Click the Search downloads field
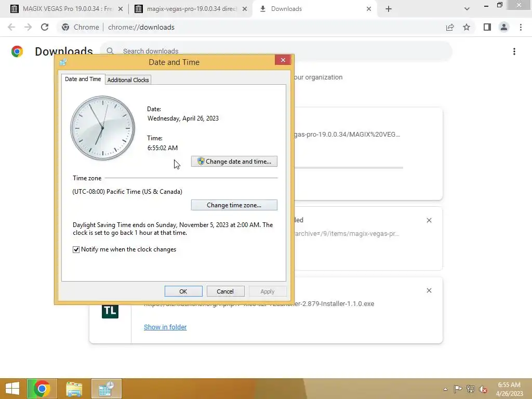Image resolution: width=532 pixels, height=399 pixels. [276, 51]
